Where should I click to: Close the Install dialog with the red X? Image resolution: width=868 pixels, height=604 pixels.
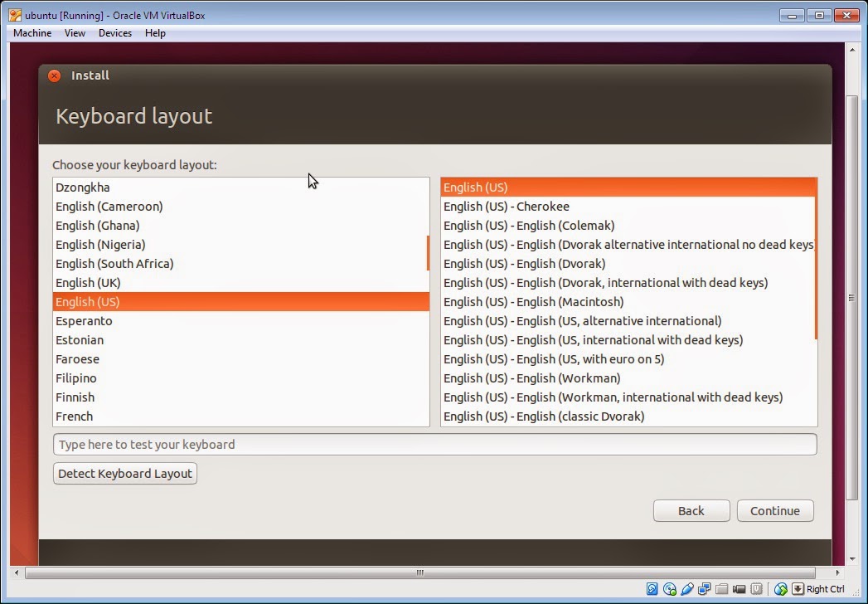(54, 76)
